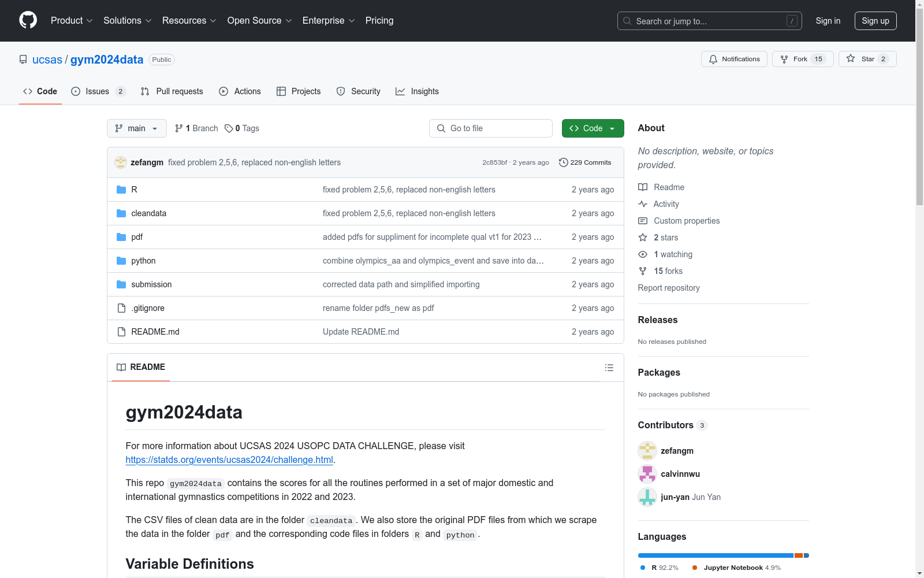Click the python folder icon
The width and height of the screenshot is (924, 578).
[x=121, y=261]
